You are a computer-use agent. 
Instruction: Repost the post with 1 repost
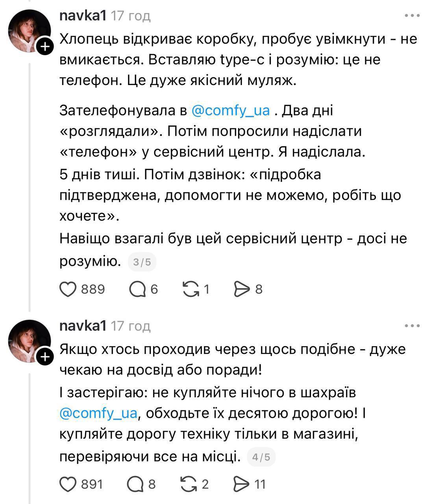[x=191, y=289]
